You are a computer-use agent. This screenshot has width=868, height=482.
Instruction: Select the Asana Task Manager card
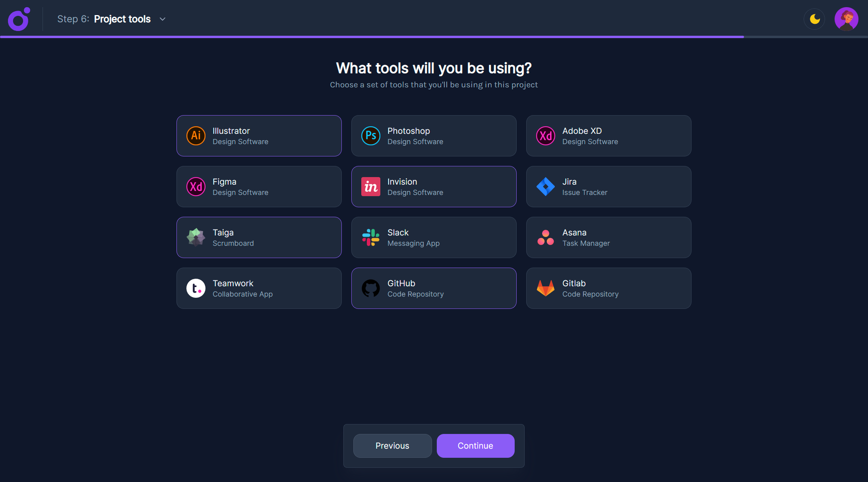[608, 237]
